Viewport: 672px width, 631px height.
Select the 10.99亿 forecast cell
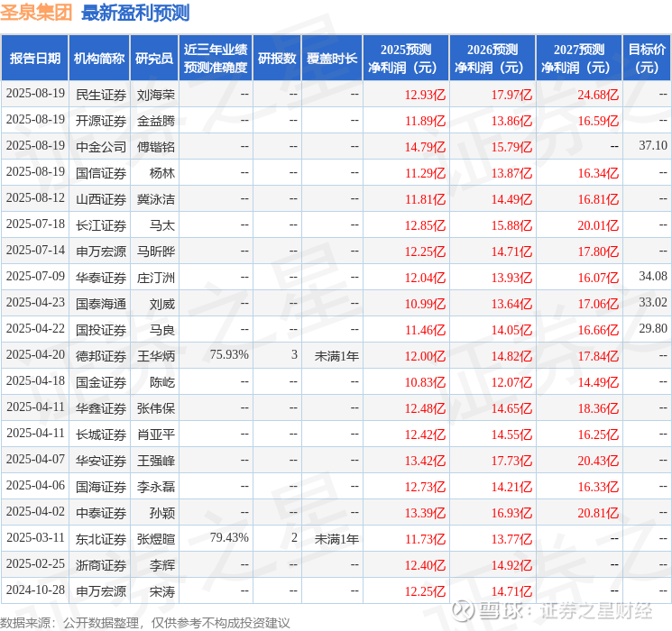pyautogui.click(x=425, y=304)
